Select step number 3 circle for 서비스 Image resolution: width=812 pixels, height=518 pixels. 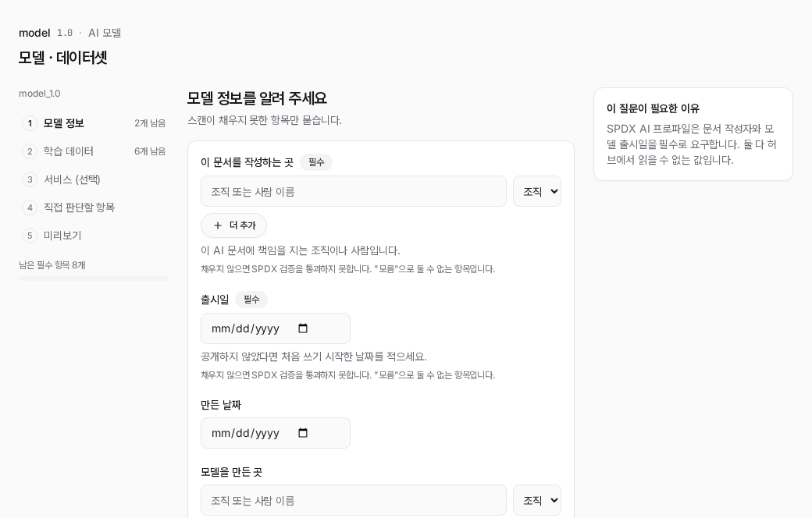tap(30, 179)
